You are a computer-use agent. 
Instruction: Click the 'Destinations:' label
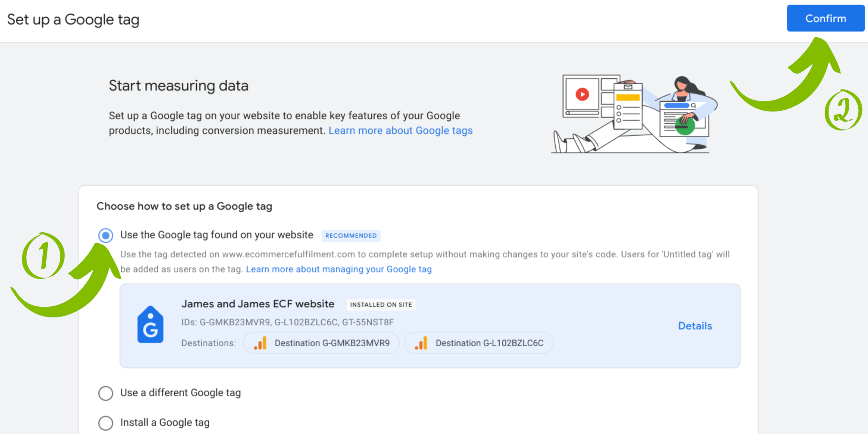pyautogui.click(x=209, y=343)
